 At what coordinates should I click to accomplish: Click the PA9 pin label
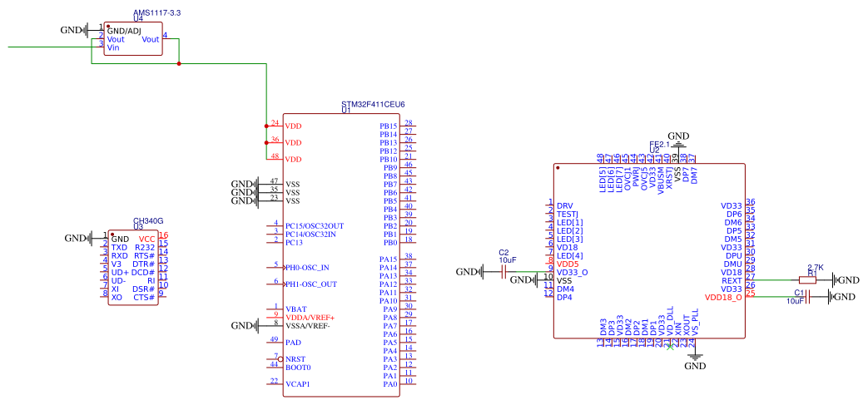pos(390,309)
